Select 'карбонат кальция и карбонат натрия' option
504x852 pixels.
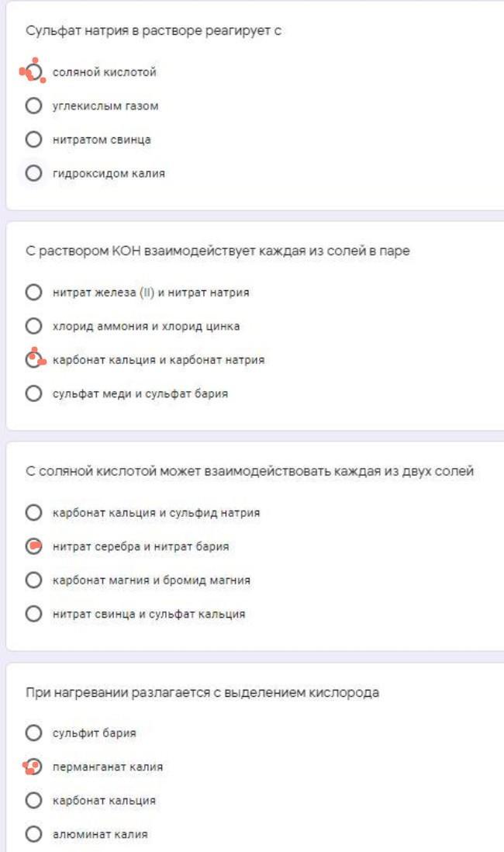point(33,360)
